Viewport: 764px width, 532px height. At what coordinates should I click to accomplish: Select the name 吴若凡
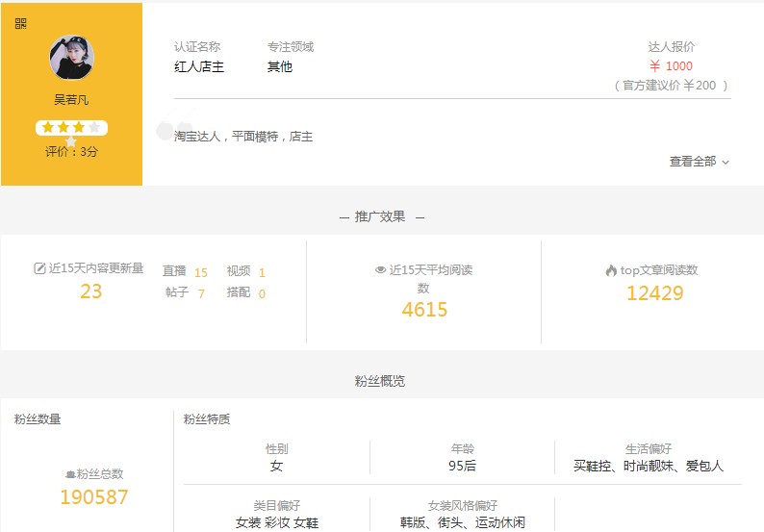[x=71, y=100]
